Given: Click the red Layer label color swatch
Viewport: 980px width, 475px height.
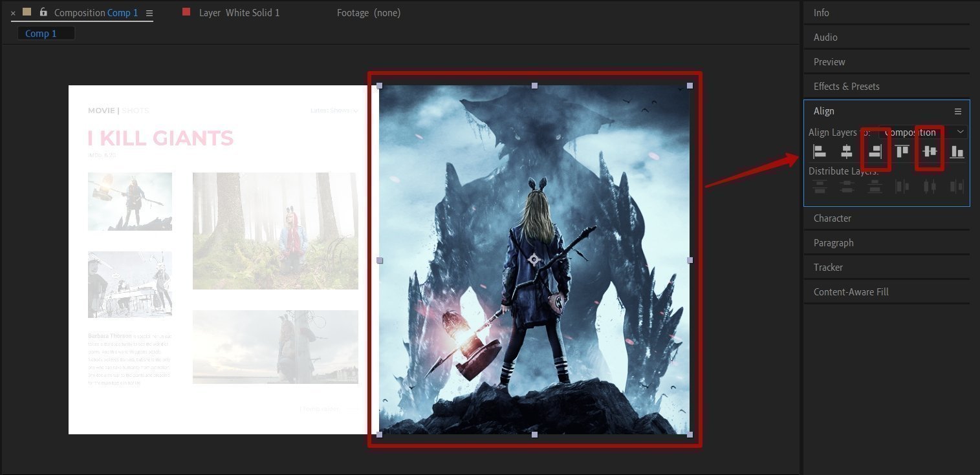Looking at the screenshot, I should pyautogui.click(x=186, y=12).
